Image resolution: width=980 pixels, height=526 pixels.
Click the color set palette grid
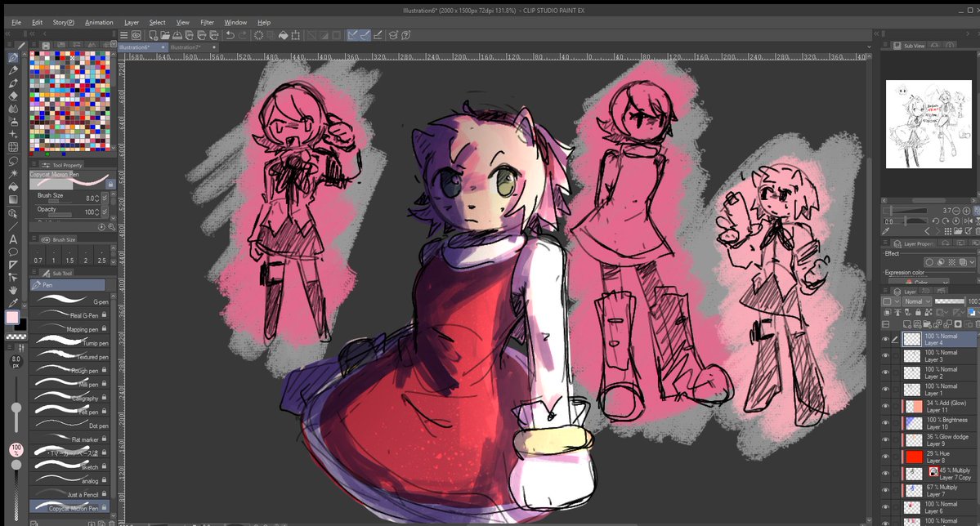click(70, 102)
